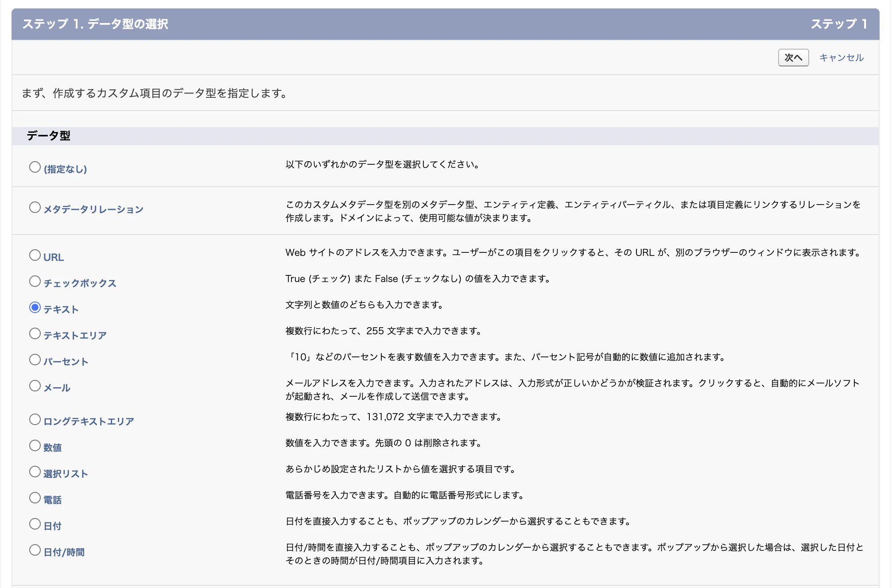Click the ステップ 1. データ型の選択 header title
This screenshot has height=588, width=892.
coord(95,24)
